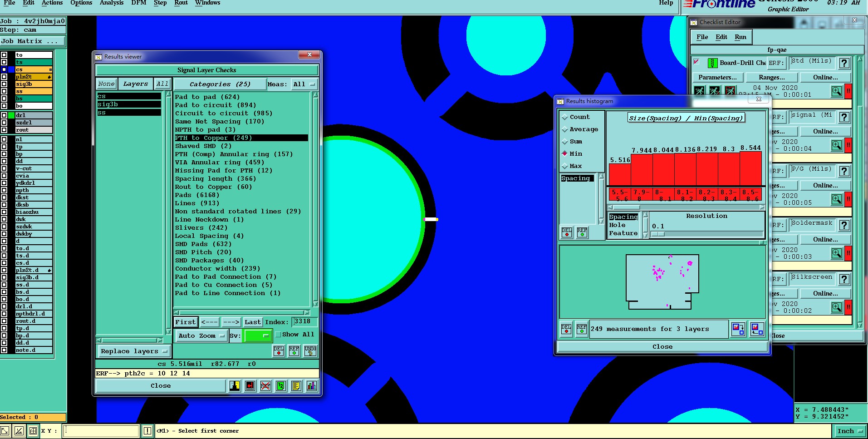The height and width of the screenshot is (439, 868).
Task: Click REF icon under histogram Spacing list
Action: 582,232
